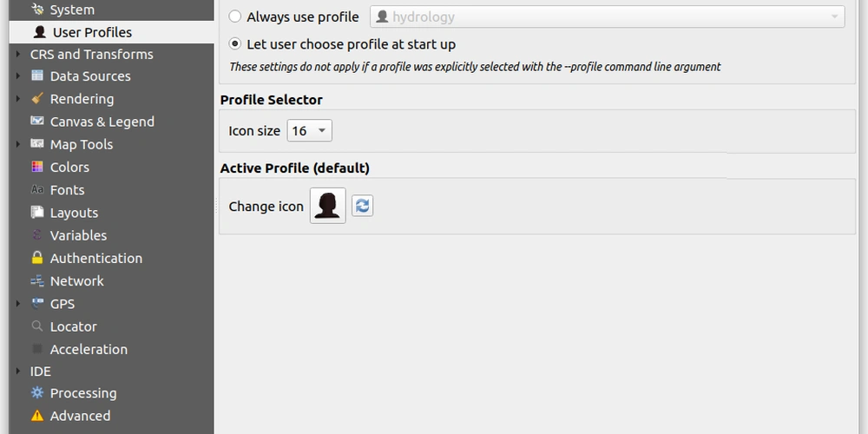868x434 pixels.
Task: Reset profile icon with the refresh button
Action: [x=363, y=206]
